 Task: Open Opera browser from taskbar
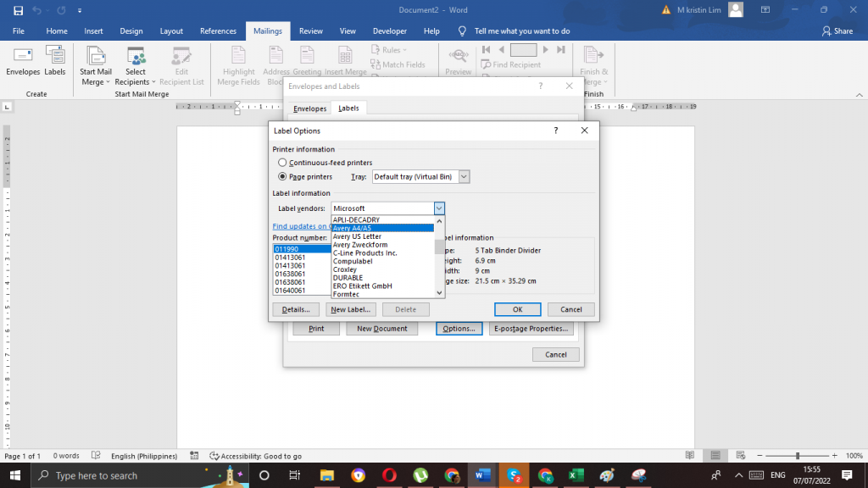389,475
